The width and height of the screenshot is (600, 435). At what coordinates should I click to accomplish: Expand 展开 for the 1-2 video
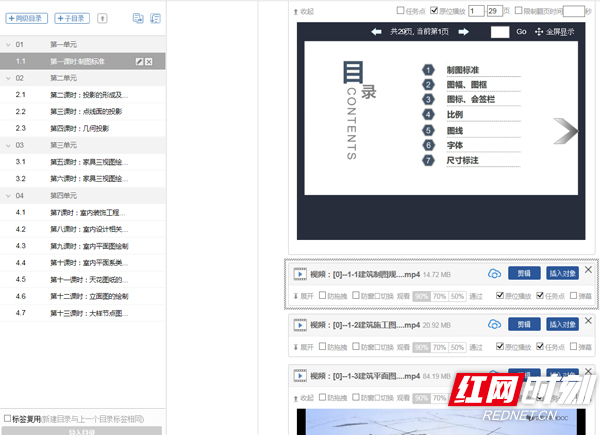[x=303, y=347]
